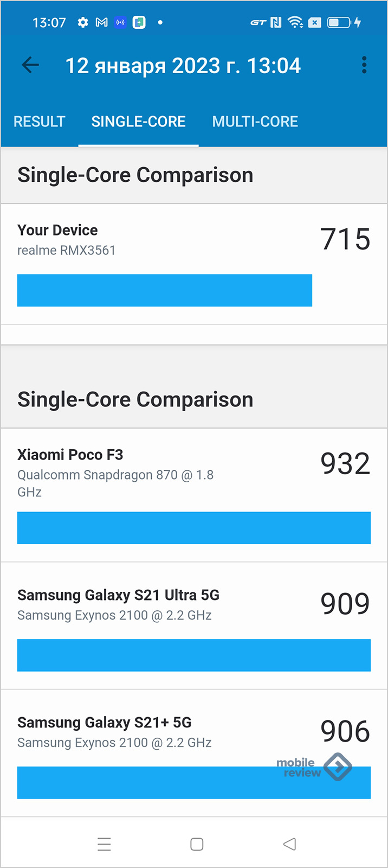Tap the 932 score value
388x868 pixels.
345,464
